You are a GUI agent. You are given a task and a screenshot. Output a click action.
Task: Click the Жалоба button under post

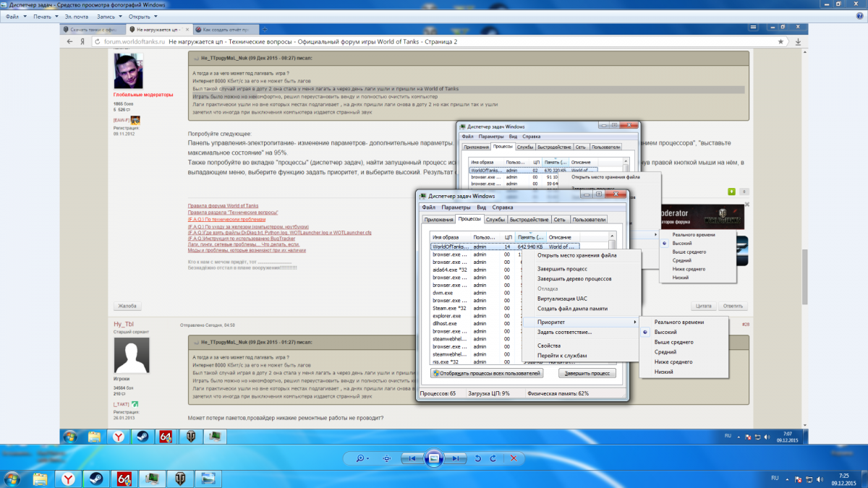pyautogui.click(x=128, y=305)
